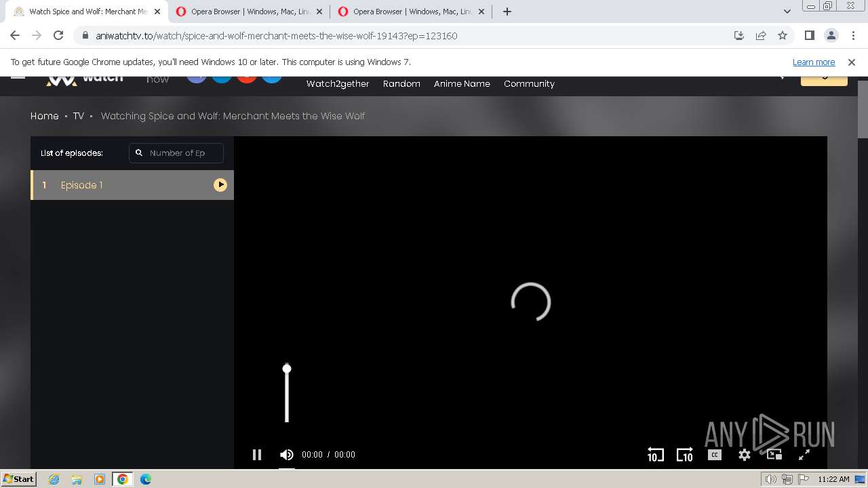
Task: Open Watch2gether menu item
Action: 338,84
